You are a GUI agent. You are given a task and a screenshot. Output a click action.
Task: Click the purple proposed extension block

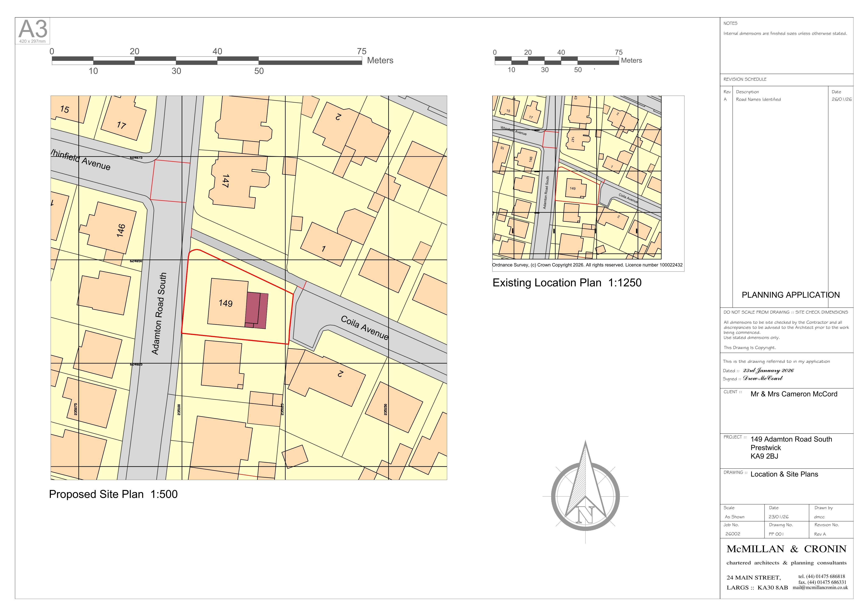pyautogui.click(x=257, y=310)
